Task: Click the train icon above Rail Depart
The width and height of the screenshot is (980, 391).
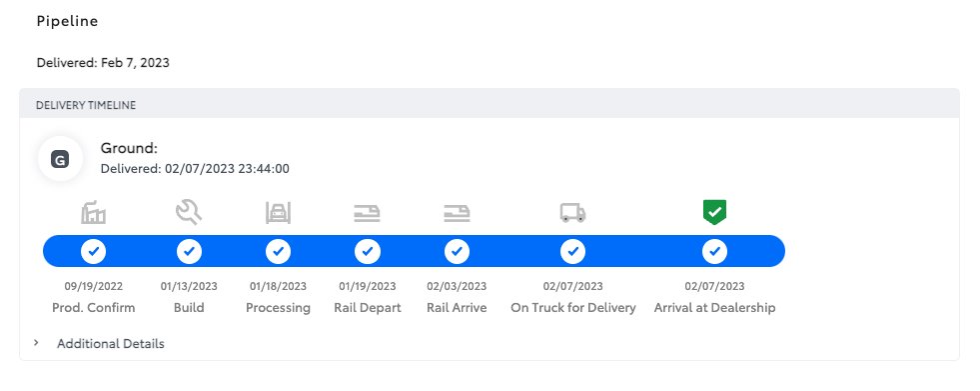Action: click(368, 213)
